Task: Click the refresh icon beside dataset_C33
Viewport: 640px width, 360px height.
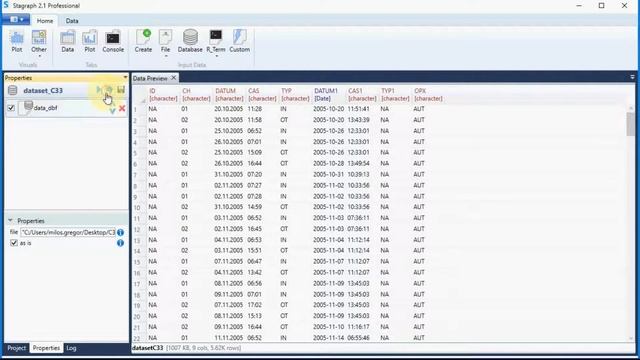Action: click(109, 89)
